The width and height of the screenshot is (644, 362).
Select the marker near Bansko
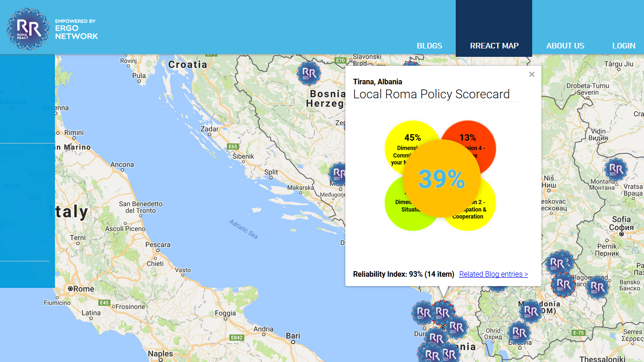pos(597,287)
